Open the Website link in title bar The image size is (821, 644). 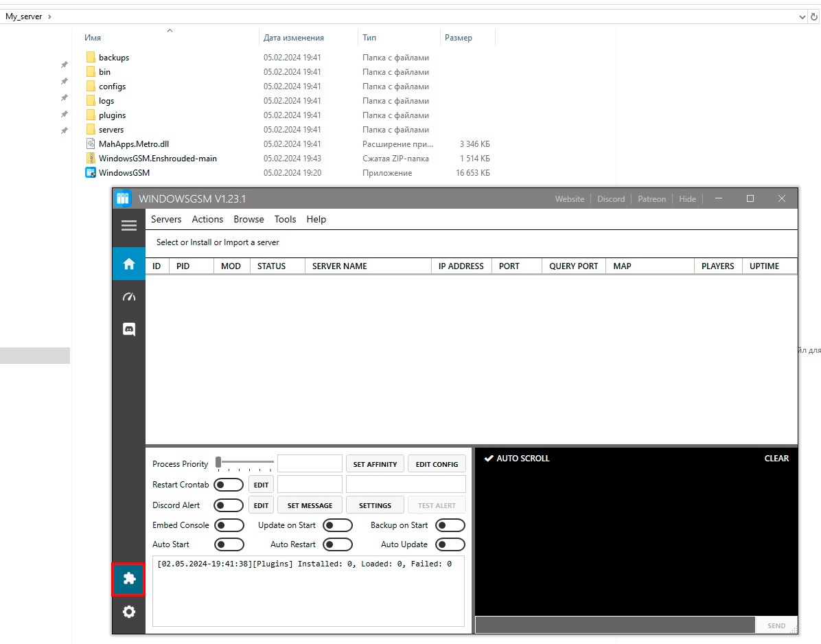[x=570, y=199]
